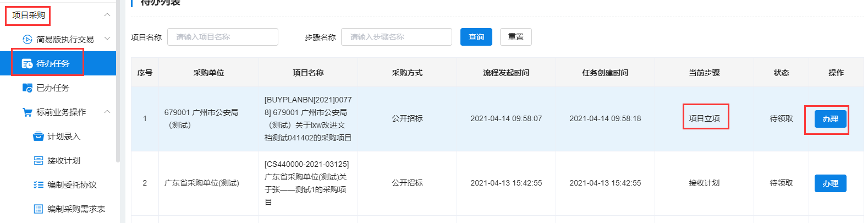
Task: Click the 待办任务 clock-list icon
Action: [x=27, y=63]
